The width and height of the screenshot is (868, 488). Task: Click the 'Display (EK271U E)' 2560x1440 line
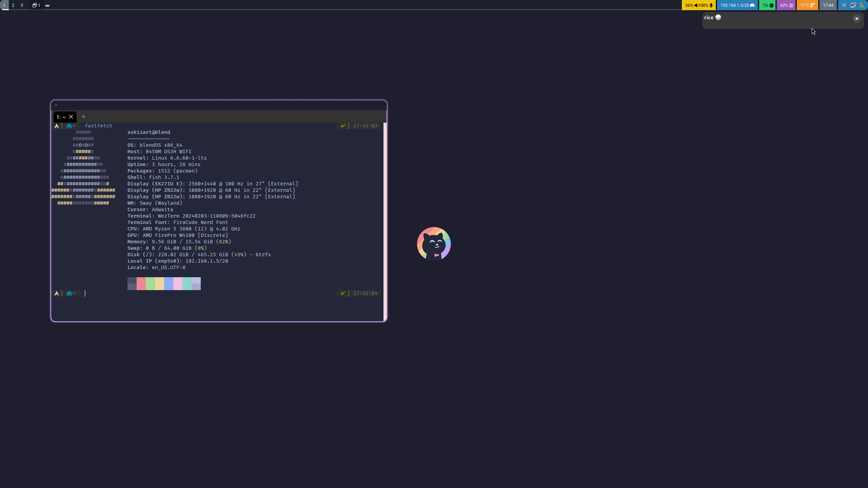click(x=213, y=184)
